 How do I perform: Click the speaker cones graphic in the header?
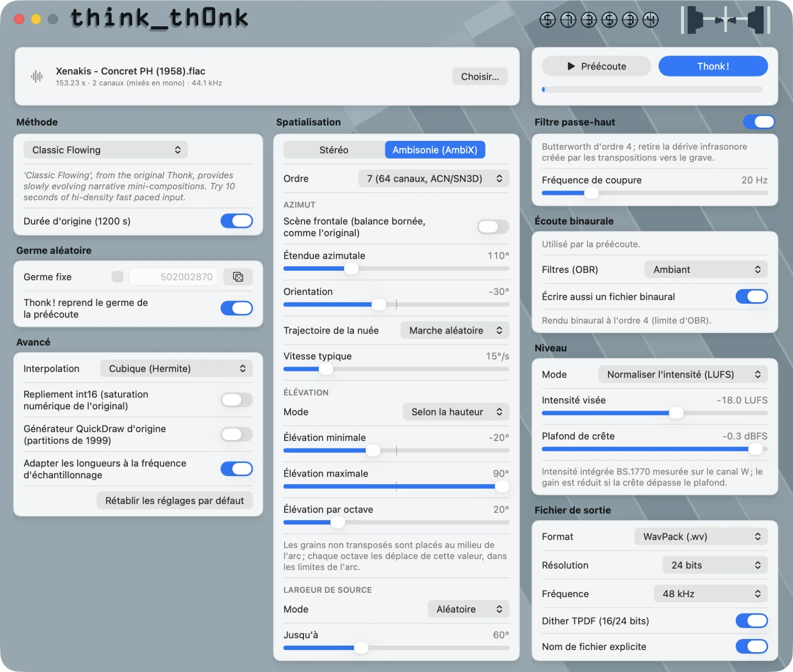(725, 20)
